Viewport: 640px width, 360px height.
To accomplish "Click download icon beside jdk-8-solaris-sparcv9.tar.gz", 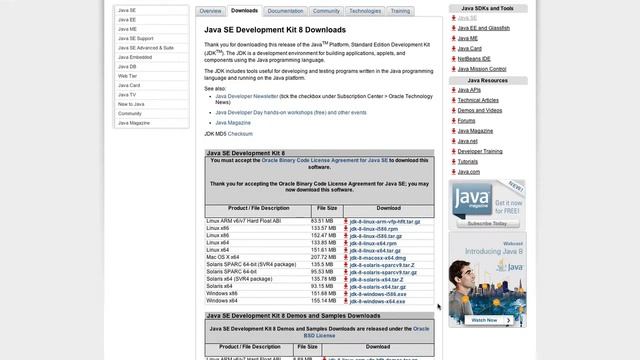I will tap(346, 272).
